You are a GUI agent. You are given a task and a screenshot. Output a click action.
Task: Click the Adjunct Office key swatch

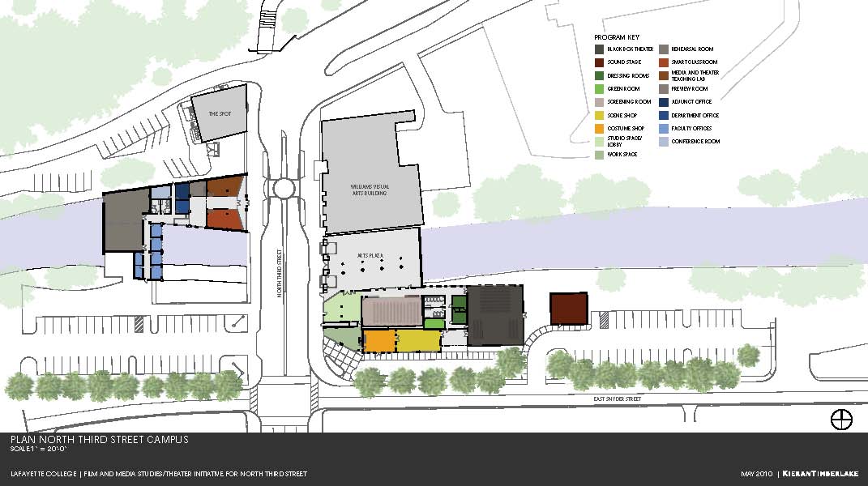[x=663, y=102]
